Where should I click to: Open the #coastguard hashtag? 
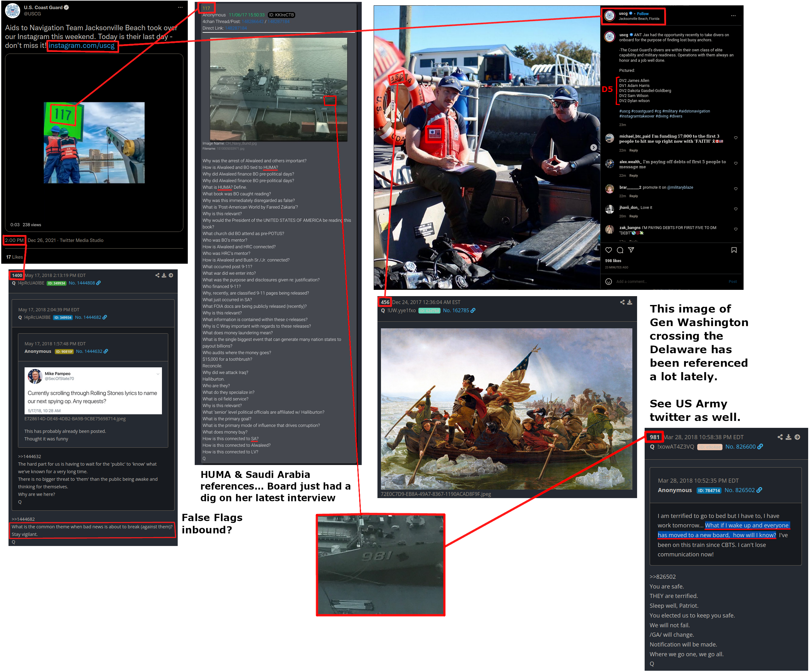coord(642,111)
